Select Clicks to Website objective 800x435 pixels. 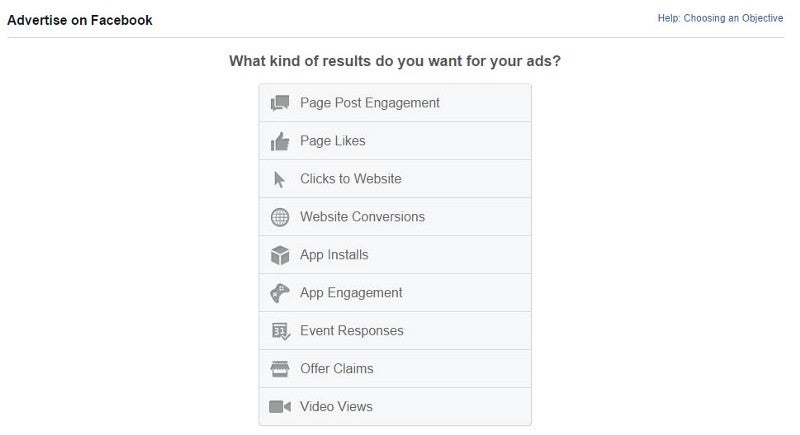point(351,179)
